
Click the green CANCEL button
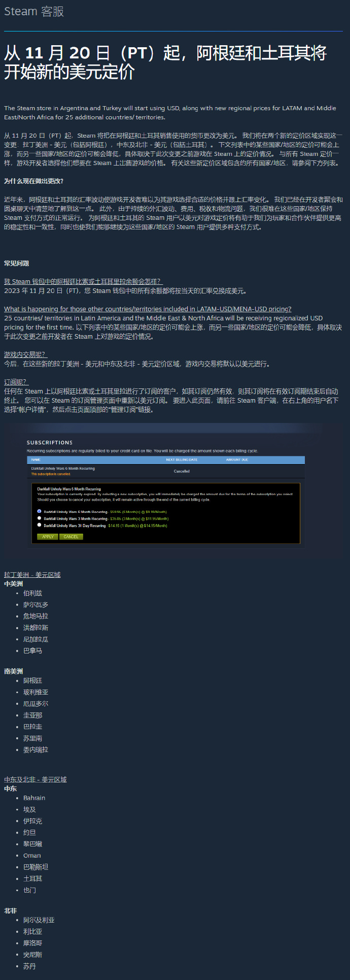[x=71, y=537]
